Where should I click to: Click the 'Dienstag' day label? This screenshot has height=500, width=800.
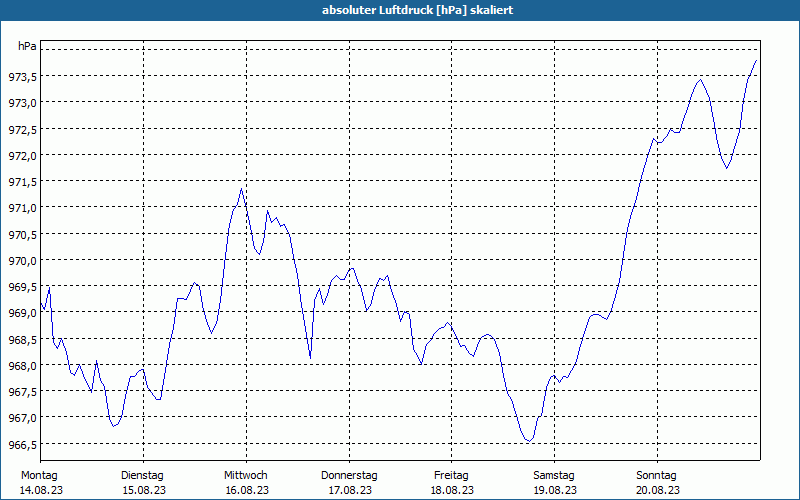[142, 476]
